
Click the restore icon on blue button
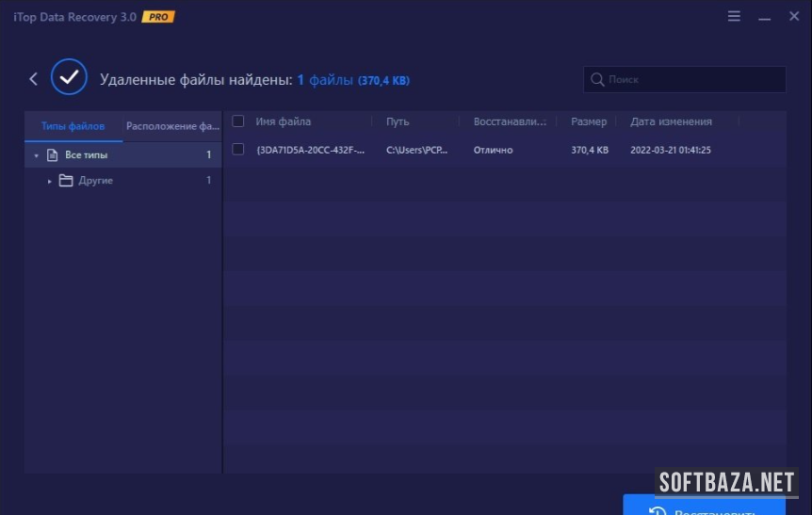[x=658, y=509]
